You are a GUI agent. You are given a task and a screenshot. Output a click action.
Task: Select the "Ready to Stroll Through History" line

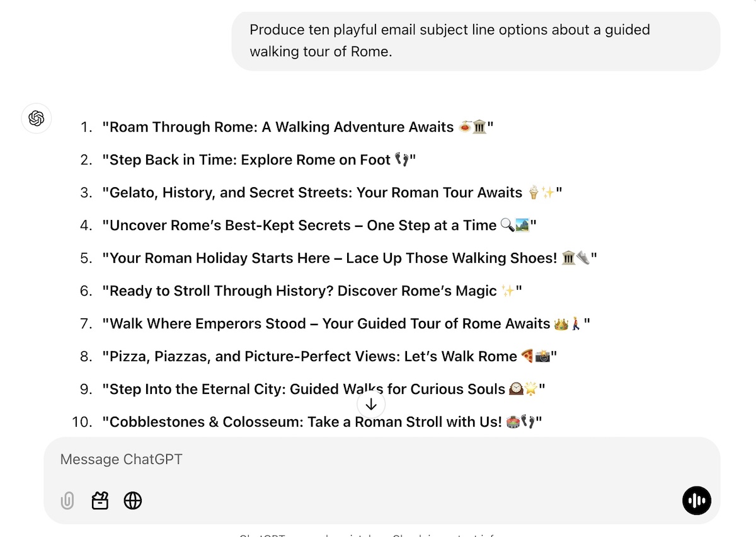(312, 291)
